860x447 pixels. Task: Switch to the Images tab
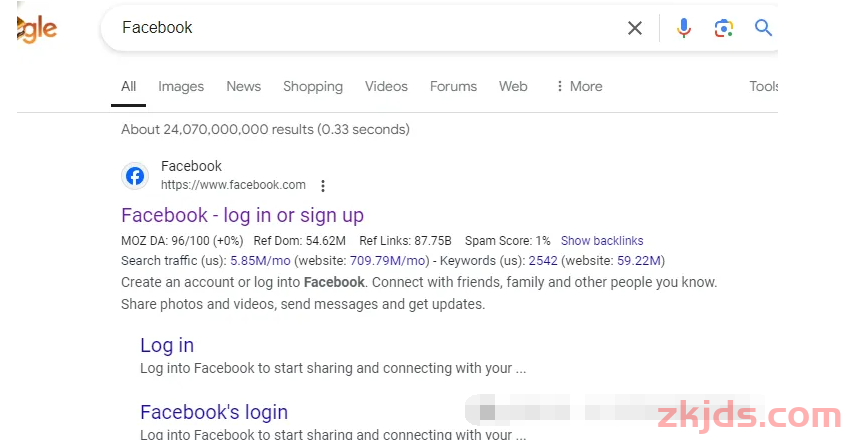tap(181, 87)
